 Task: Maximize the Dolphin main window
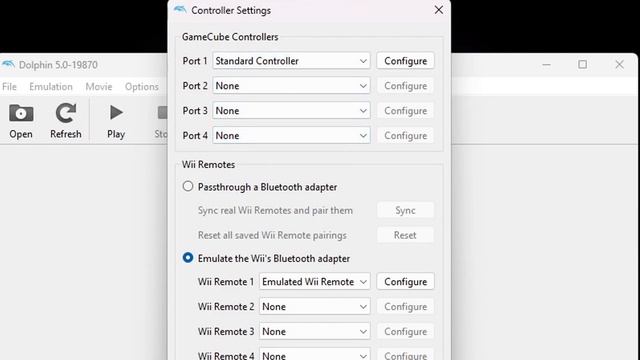pos(582,64)
